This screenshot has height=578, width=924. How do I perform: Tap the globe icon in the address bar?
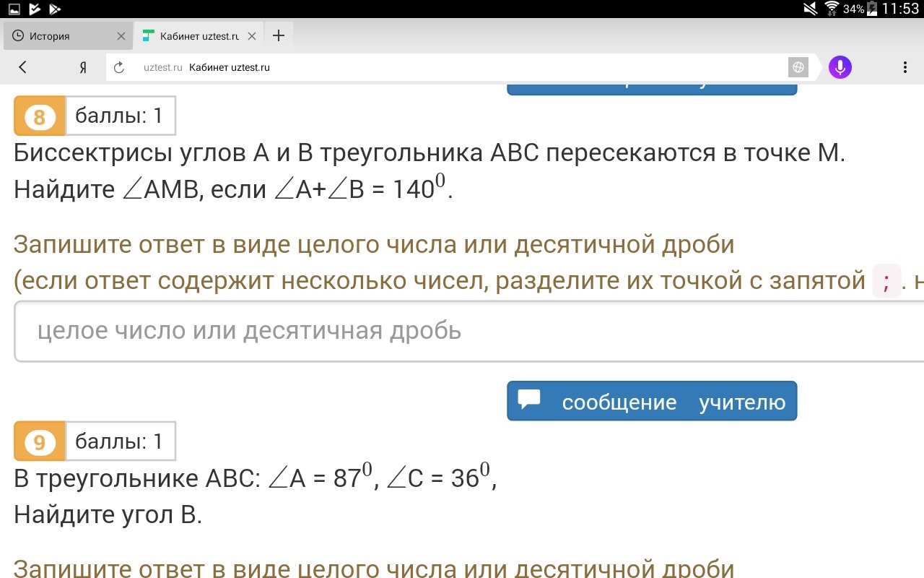(x=798, y=67)
